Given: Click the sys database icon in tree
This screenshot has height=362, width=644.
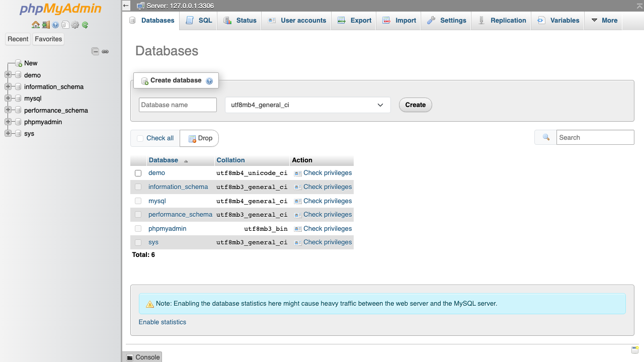Looking at the screenshot, I should (x=18, y=134).
